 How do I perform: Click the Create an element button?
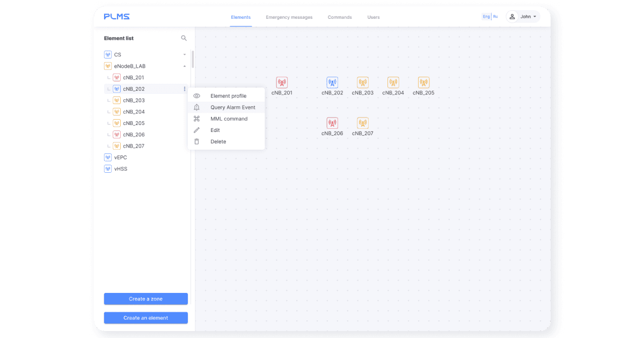point(145,318)
